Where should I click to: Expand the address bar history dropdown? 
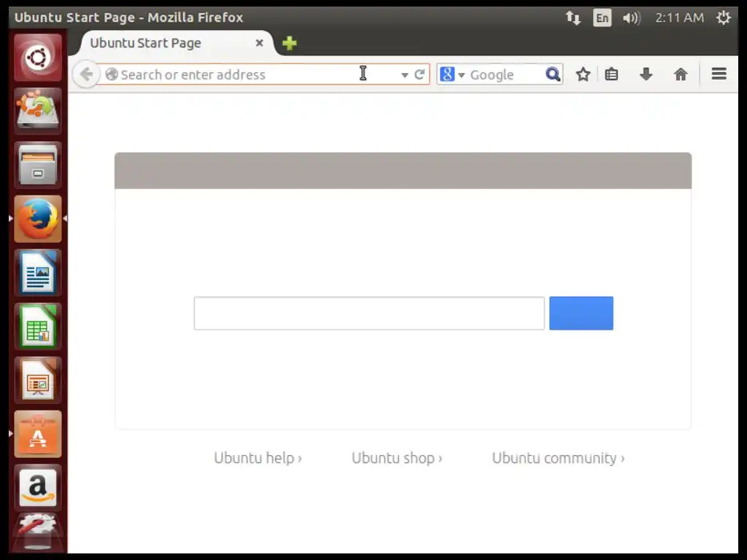[x=404, y=75]
